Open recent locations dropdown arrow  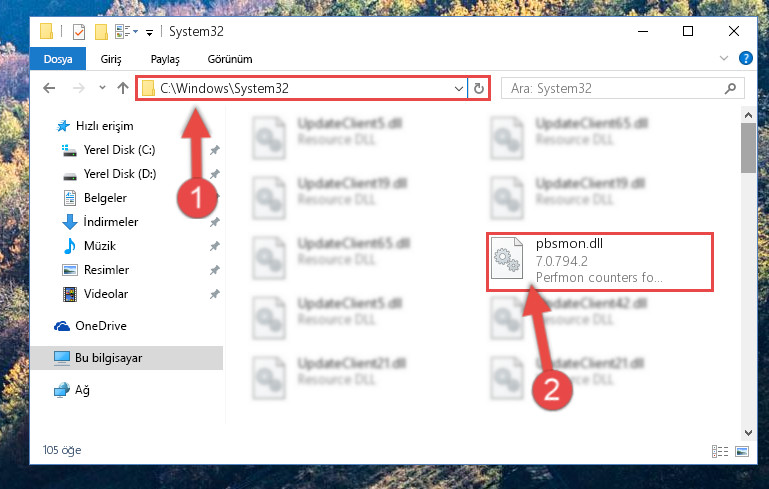(102, 88)
